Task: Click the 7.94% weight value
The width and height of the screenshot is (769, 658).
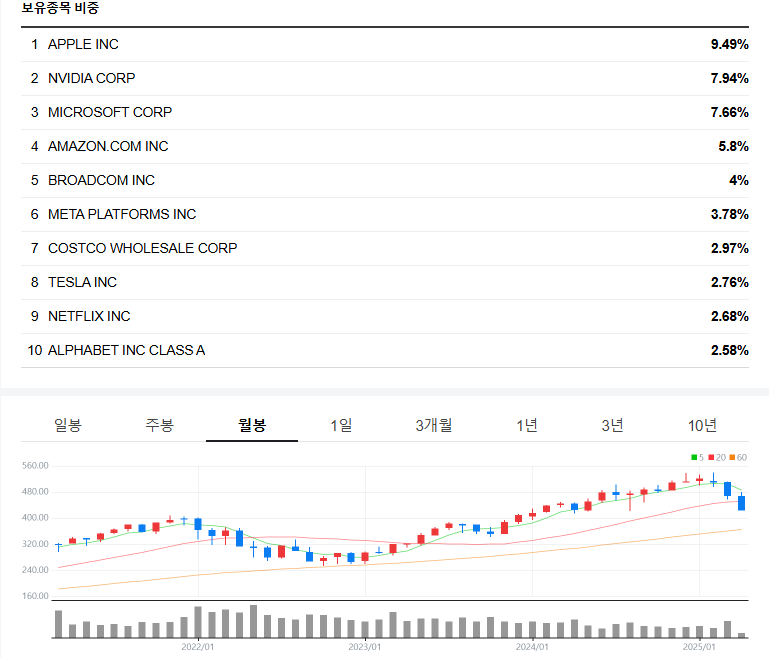Action: pyautogui.click(x=729, y=78)
